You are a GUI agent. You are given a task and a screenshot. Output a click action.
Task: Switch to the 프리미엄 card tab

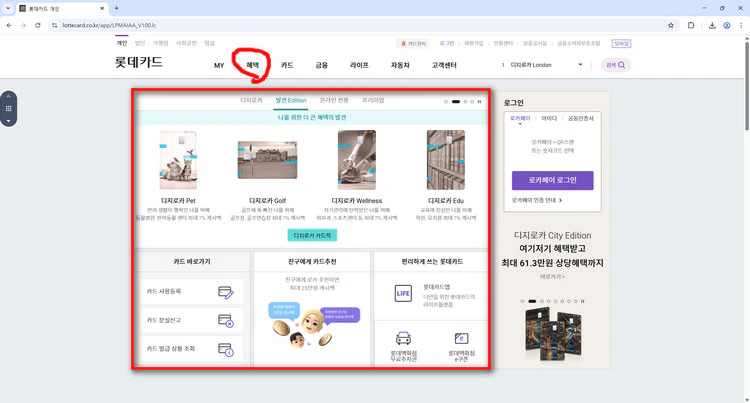tap(373, 100)
